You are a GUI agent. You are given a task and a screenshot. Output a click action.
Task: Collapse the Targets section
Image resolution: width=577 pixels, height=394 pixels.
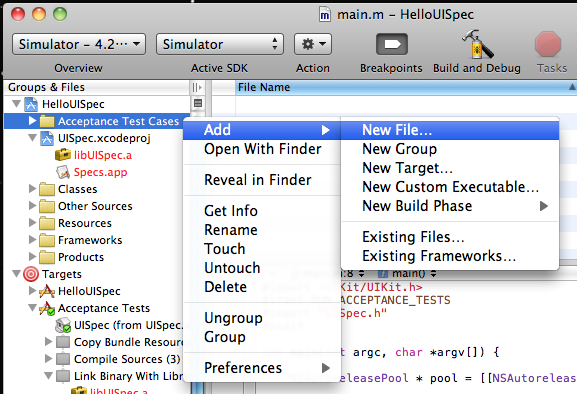pos(16,274)
